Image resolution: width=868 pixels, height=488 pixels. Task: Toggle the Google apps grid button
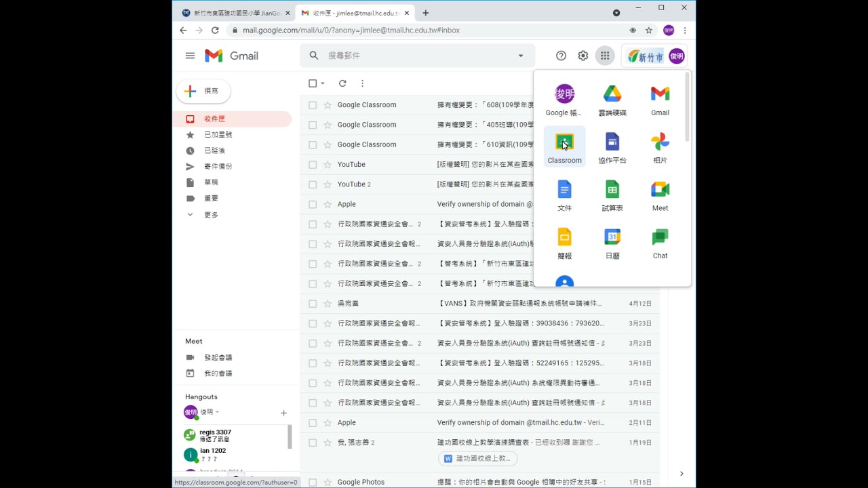(605, 56)
